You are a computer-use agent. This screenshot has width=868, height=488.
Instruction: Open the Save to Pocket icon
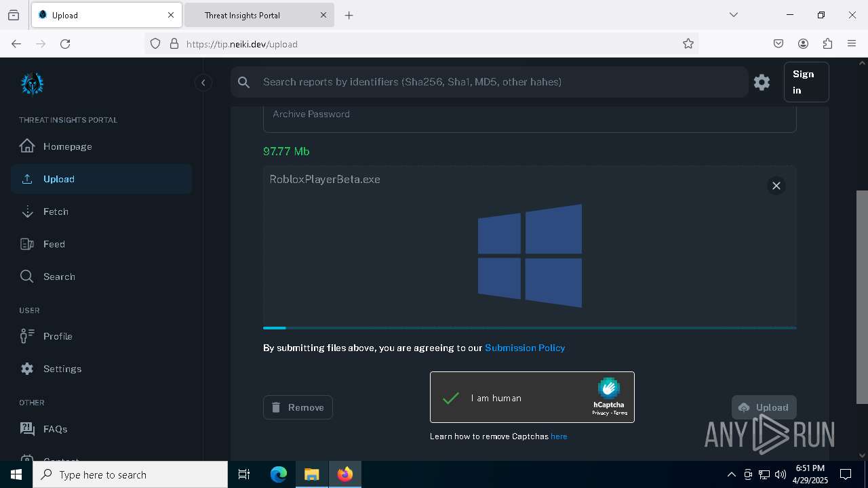coord(778,44)
